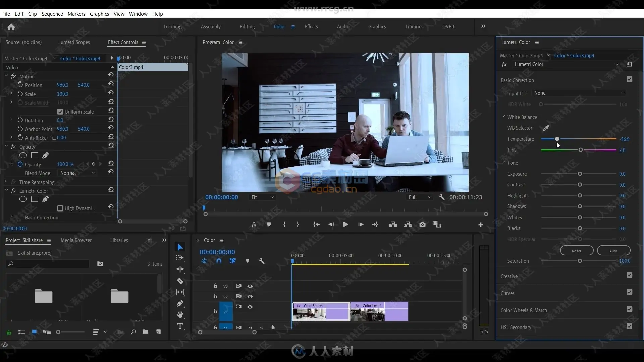
Task: Click the Reset tone button
Action: coord(577,251)
